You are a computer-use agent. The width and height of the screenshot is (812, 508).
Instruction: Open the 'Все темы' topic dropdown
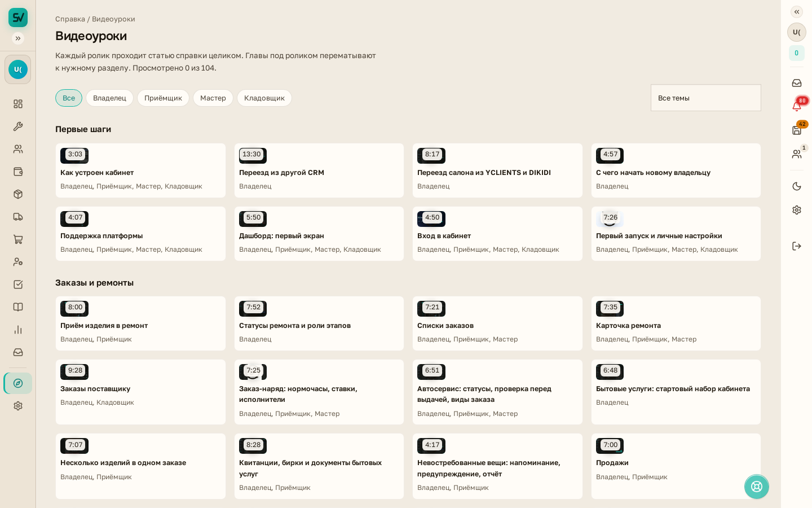[x=706, y=98]
